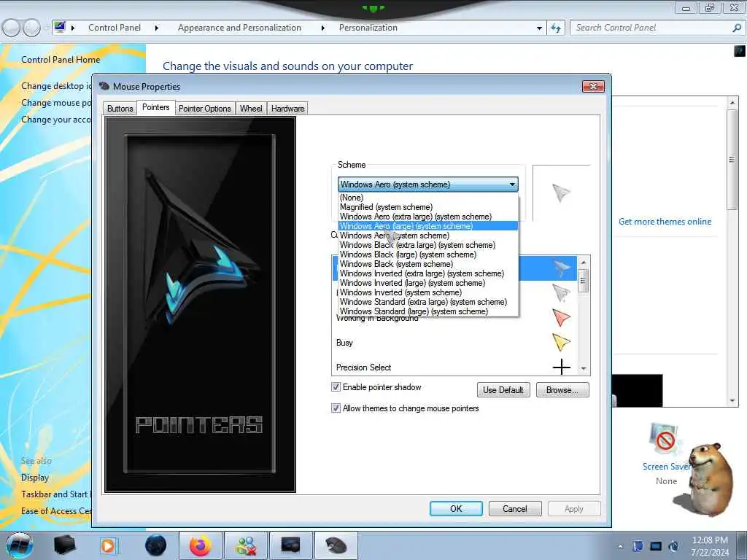Viewport: 747px width, 560px height.
Task: Choose (None) scheme option
Action: [427, 198]
